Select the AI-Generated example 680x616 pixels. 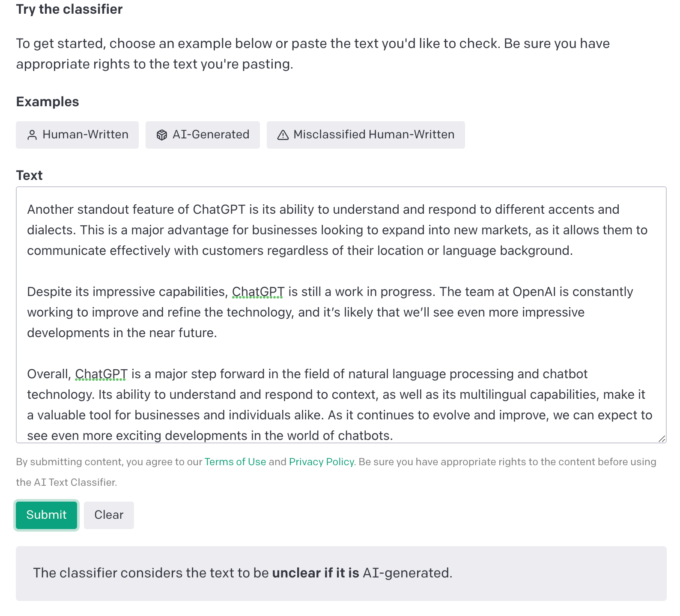(x=203, y=135)
